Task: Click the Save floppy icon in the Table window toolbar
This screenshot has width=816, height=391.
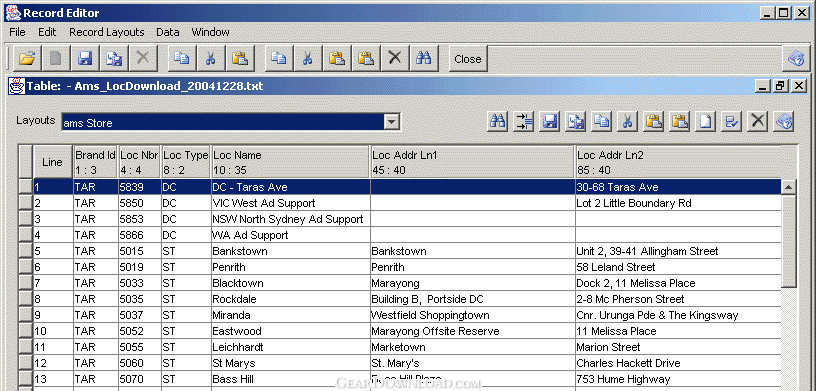Action: tap(550, 122)
